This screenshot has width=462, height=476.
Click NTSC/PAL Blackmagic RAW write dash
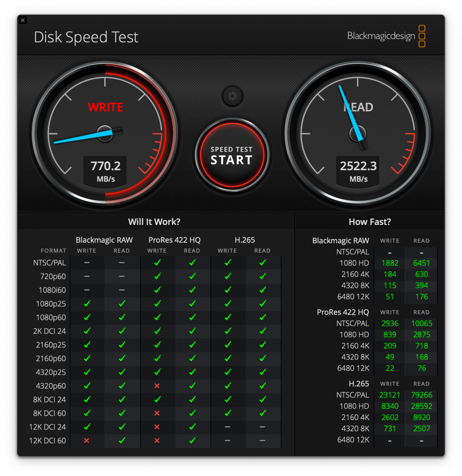tap(87, 263)
